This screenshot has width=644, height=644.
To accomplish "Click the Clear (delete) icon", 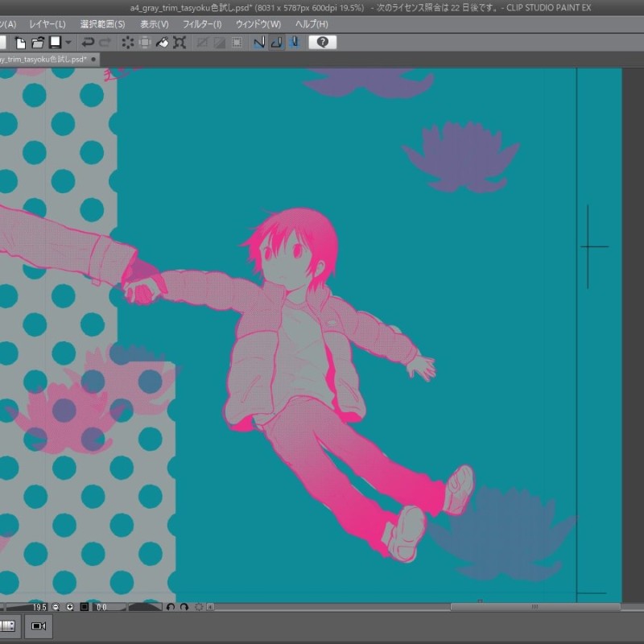I will [x=128, y=42].
